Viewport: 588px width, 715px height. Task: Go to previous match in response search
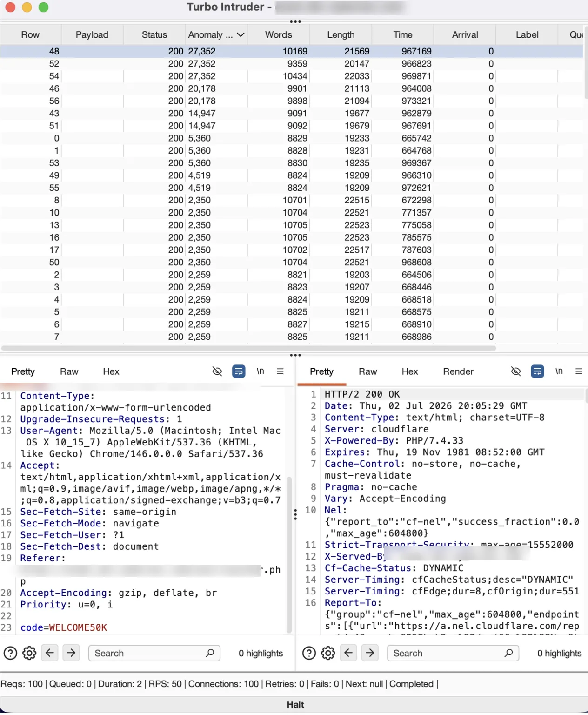pos(348,653)
